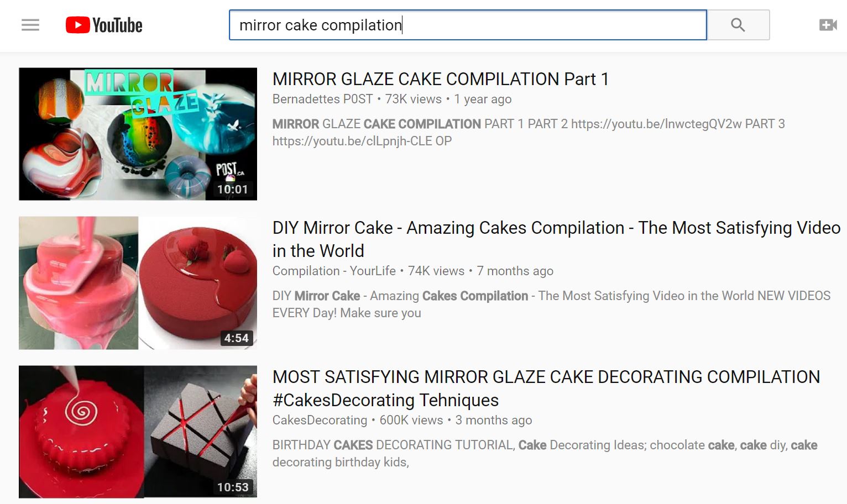
Task: Visit the Bernadettes POST channel
Action: click(x=323, y=99)
